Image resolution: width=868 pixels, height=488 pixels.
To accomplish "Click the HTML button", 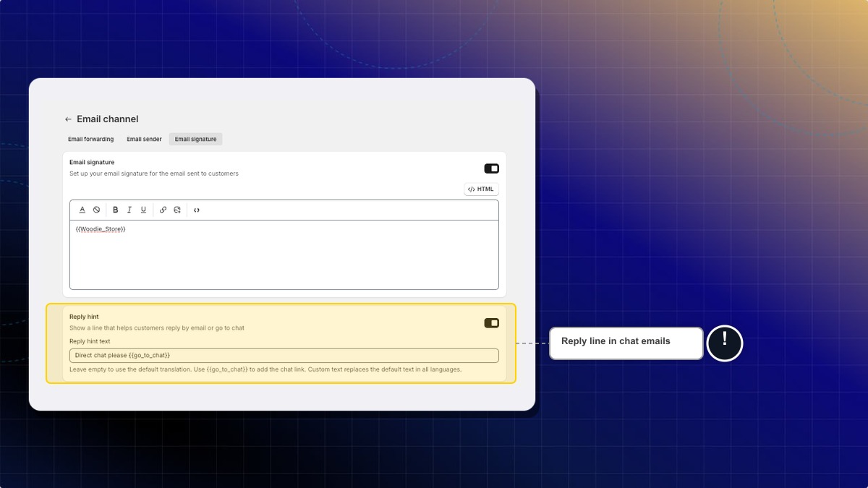I will [x=481, y=189].
